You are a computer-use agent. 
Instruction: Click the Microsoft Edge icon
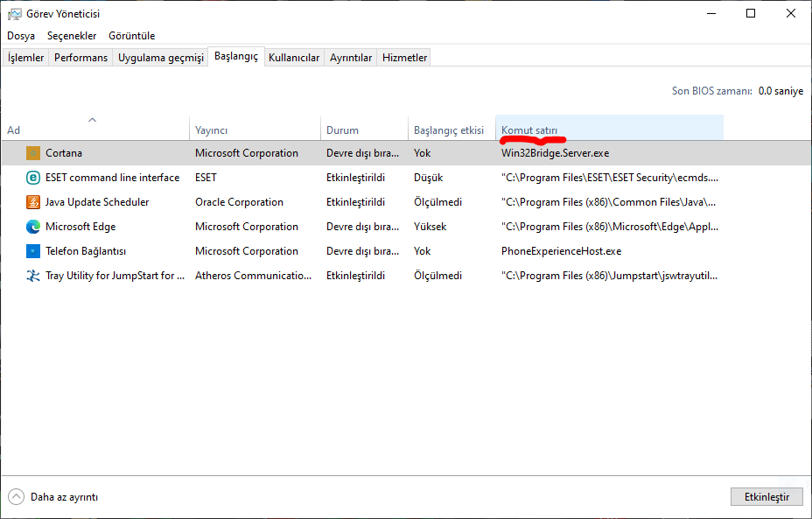point(33,227)
